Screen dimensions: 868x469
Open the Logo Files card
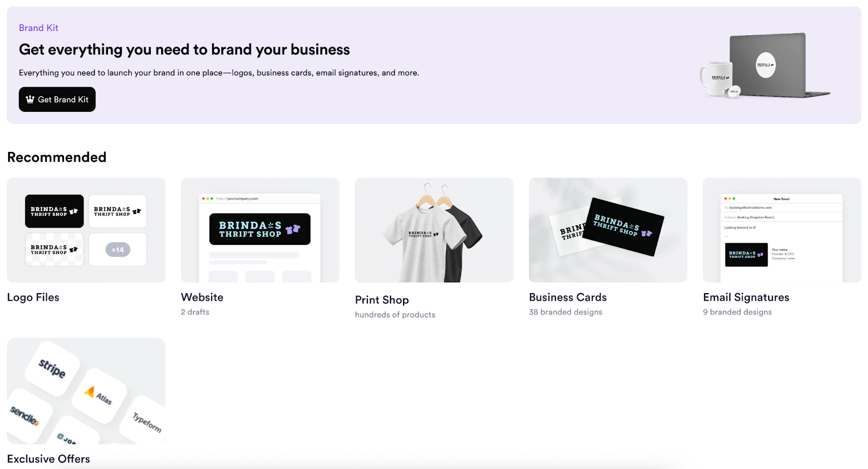coord(85,230)
